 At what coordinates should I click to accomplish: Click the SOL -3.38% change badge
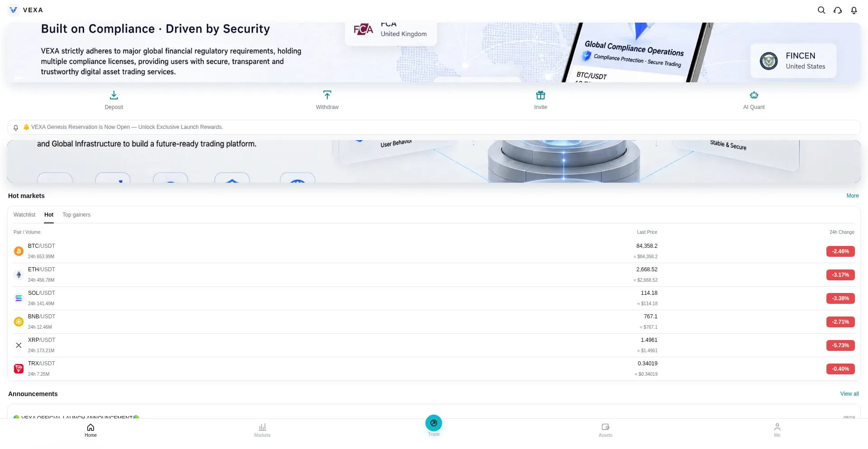[x=840, y=298]
